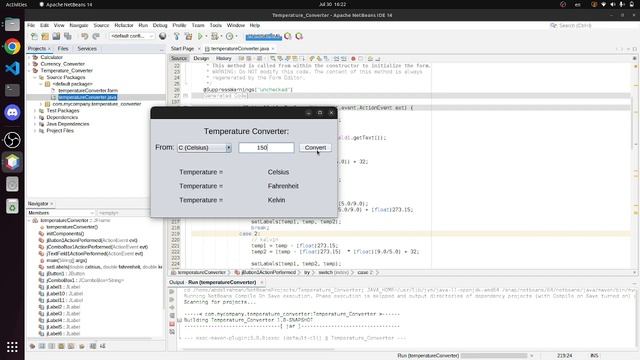The width and height of the screenshot is (640, 360).
Task: Open Discord from the dock
Action: [12, 112]
